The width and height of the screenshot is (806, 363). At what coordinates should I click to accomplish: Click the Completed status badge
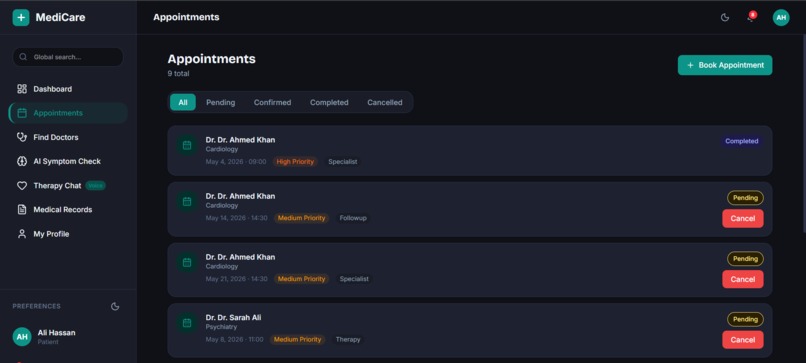pyautogui.click(x=742, y=141)
